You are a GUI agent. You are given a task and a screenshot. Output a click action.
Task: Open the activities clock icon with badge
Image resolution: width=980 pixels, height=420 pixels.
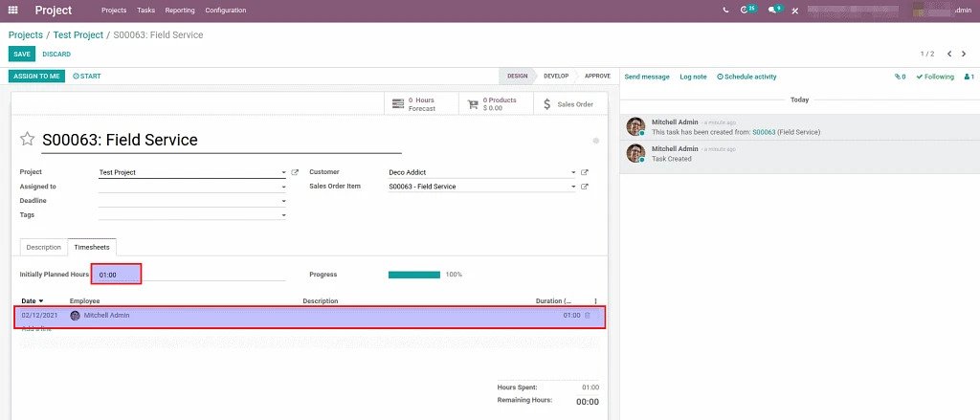(x=747, y=10)
